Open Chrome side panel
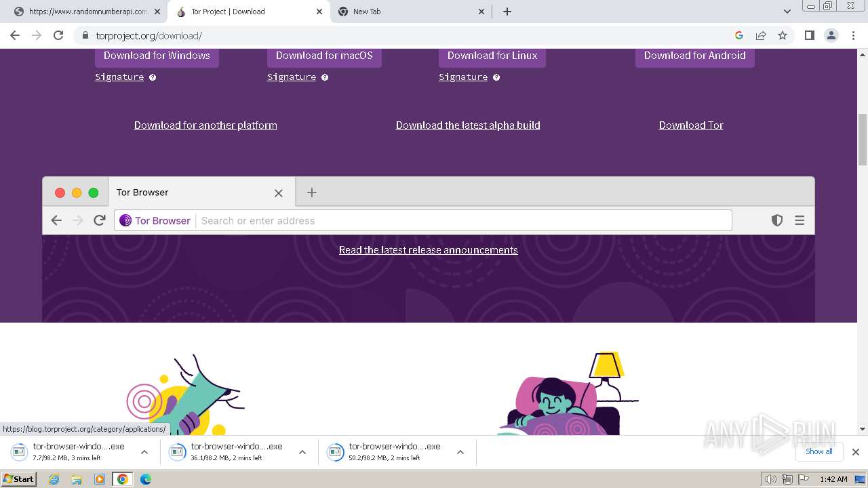This screenshot has height=488, width=868. [809, 35]
